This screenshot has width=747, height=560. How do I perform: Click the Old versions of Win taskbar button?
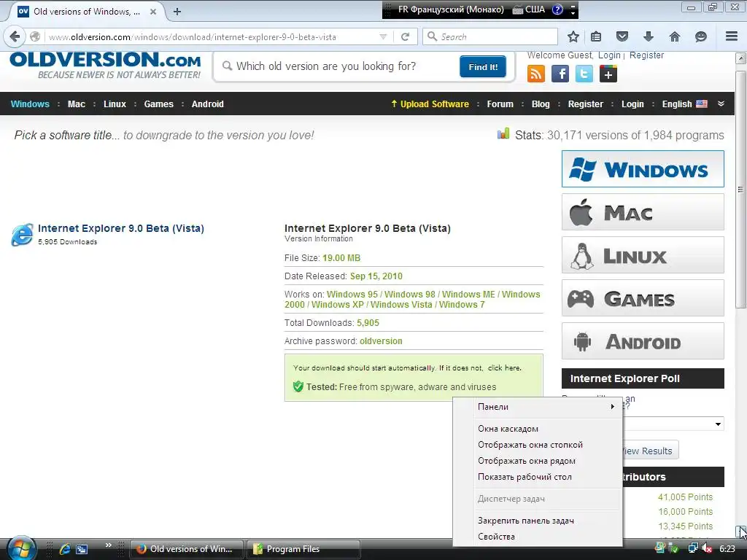click(x=187, y=549)
